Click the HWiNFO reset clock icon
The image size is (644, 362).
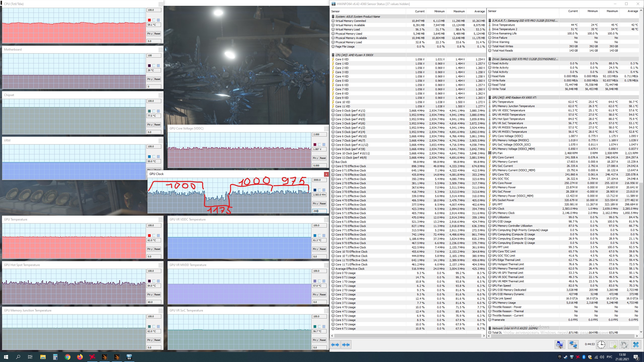tap(601, 344)
